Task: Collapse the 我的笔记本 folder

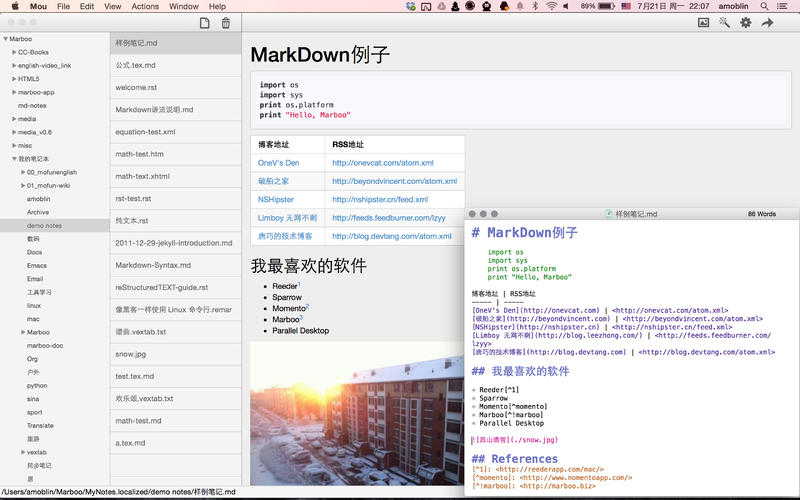Action: (x=14, y=159)
